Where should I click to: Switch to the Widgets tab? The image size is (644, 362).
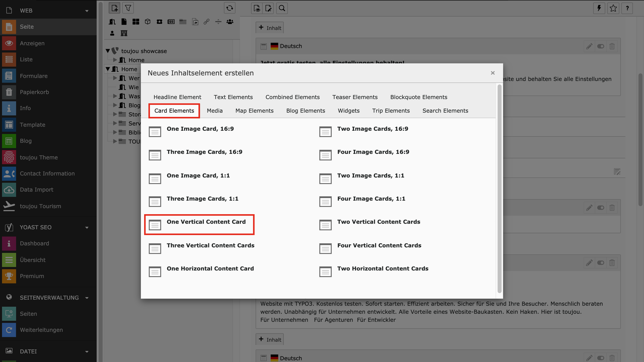tap(348, 111)
